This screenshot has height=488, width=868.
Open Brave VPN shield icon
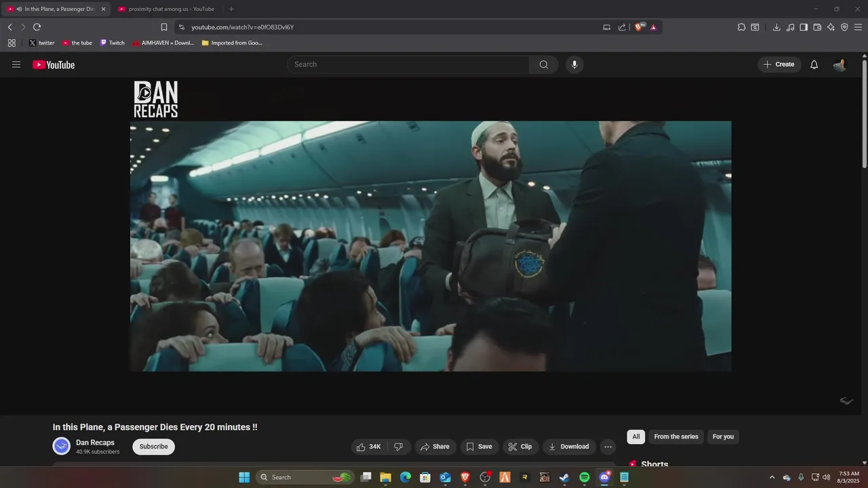844,27
